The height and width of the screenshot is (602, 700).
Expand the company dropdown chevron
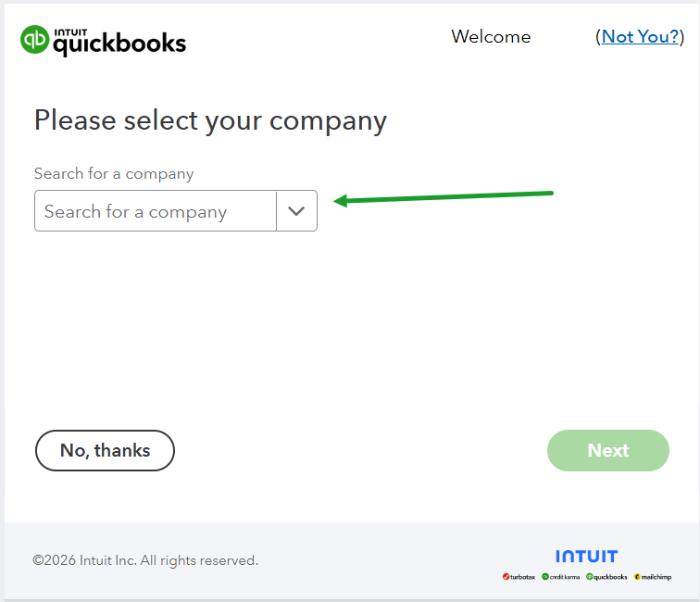pos(296,211)
